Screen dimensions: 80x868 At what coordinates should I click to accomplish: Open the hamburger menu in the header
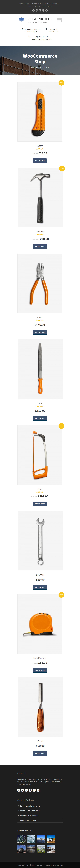click(x=59, y=20)
